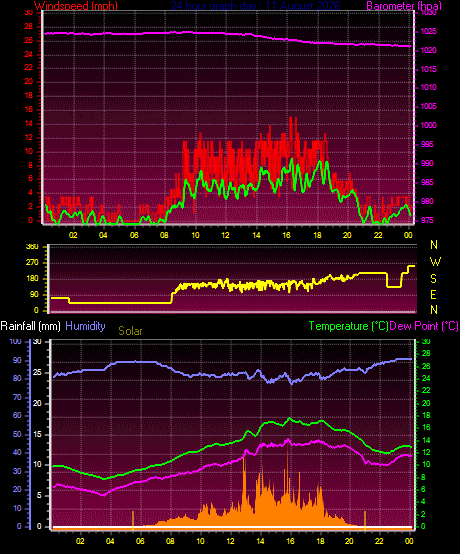Click the 180 value on wind direction axis
460x554 pixels.
33,279
